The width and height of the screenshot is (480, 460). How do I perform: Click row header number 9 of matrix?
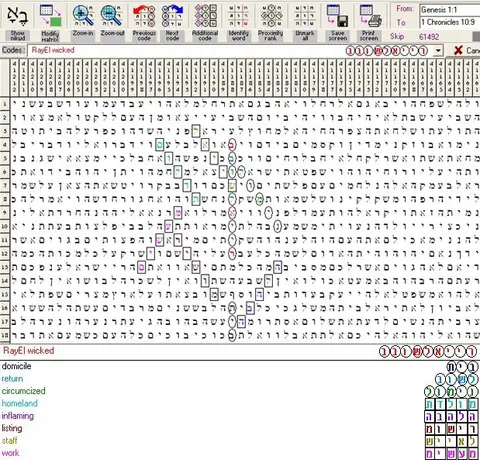click(5, 212)
